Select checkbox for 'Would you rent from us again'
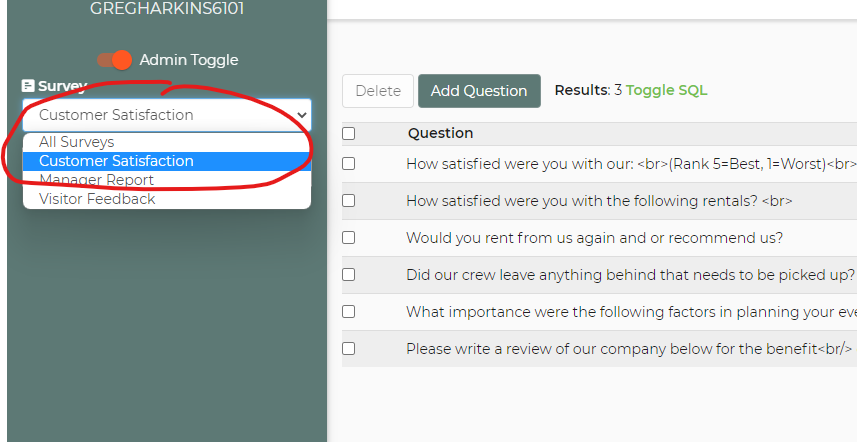 (x=348, y=237)
